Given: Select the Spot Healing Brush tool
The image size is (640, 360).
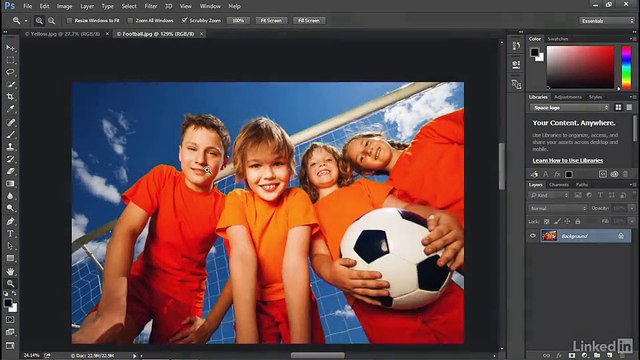Looking at the screenshot, I should click(x=10, y=122).
